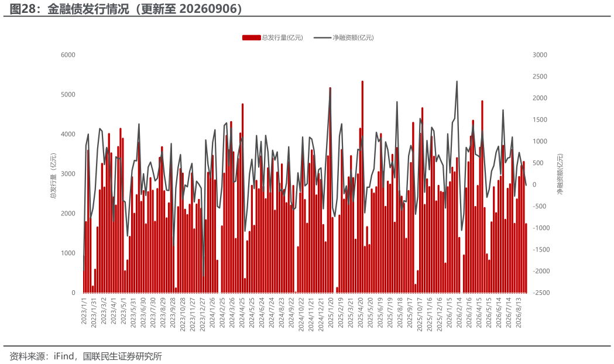Click the red 总发行量 legend swatch
Image resolution: width=614 pixels, height=364 pixels.
(252, 37)
